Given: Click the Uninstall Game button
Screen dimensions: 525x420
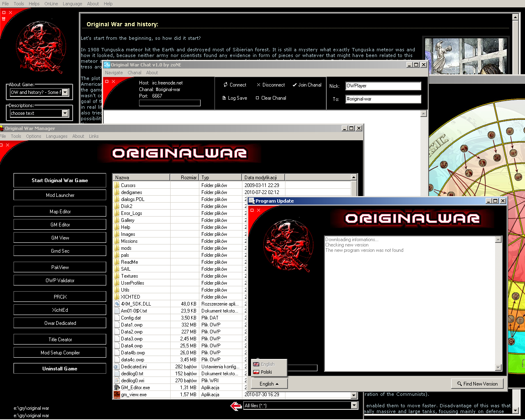Looking at the screenshot, I should pyautogui.click(x=60, y=369).
